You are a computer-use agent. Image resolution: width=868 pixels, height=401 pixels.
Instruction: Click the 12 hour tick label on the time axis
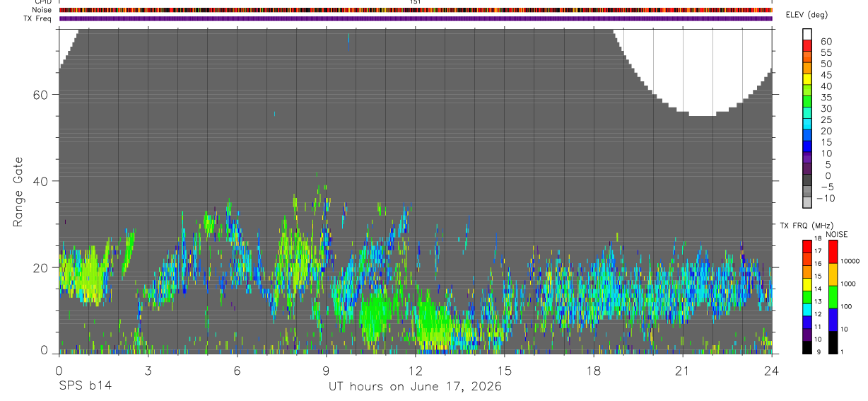tap(415, 371)
